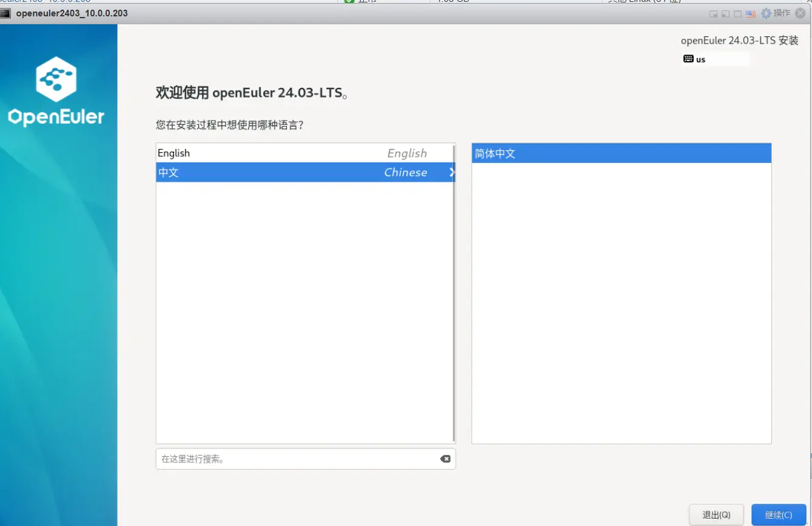Click the US flag keyboard icon in titlebar
The height and width of the screenshot is (526, 812).
[750, 13]
